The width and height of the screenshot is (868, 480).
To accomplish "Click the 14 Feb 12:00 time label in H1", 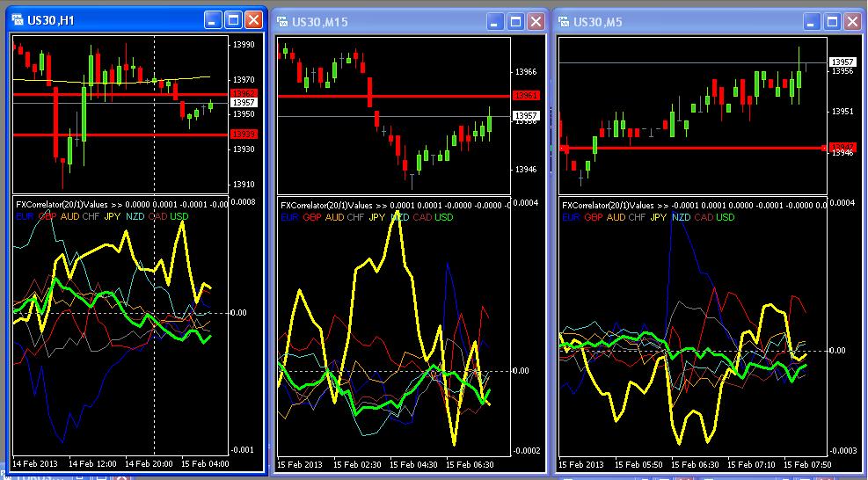I will [x=92, y=464].
